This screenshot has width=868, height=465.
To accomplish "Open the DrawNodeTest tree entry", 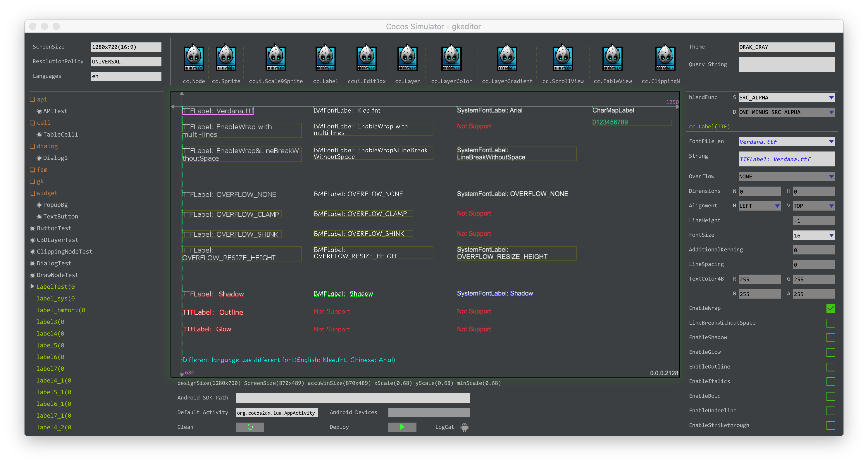I will (x=57, y=275).
